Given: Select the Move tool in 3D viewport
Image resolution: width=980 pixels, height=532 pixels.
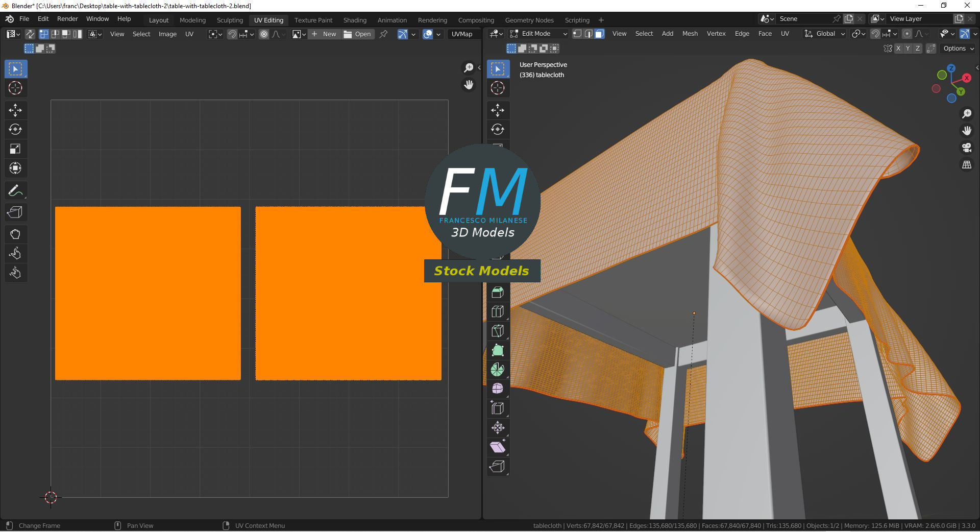Looking at the screenshot, I should pyautogui.click(x=498, y=110).
